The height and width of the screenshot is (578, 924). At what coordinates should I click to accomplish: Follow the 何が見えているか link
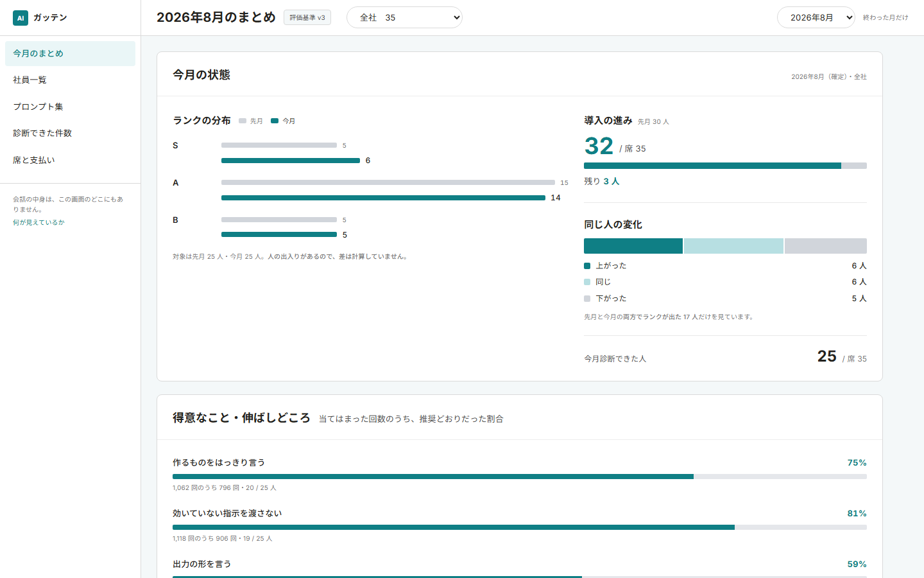click(x=38, y=222)
